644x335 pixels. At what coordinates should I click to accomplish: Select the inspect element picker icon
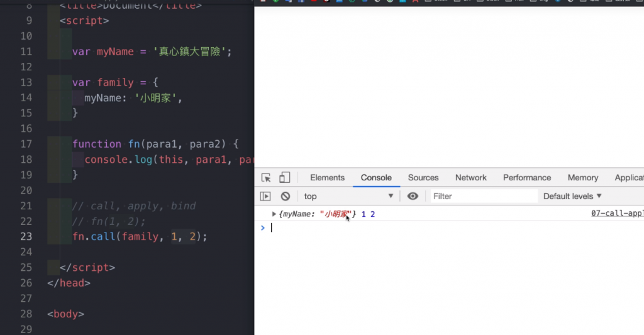[x=266, y=177]
